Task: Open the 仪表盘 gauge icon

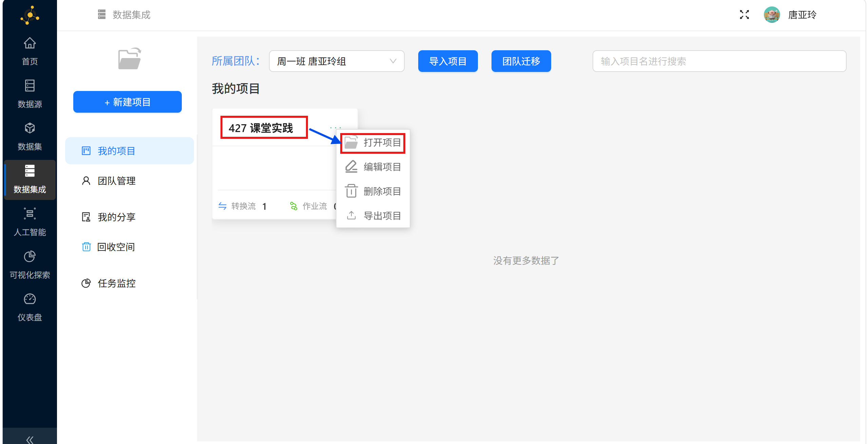Action: pos(30,299)
